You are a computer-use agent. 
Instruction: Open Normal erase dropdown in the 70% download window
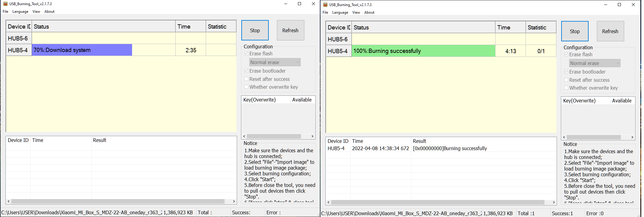pos(275,62)
